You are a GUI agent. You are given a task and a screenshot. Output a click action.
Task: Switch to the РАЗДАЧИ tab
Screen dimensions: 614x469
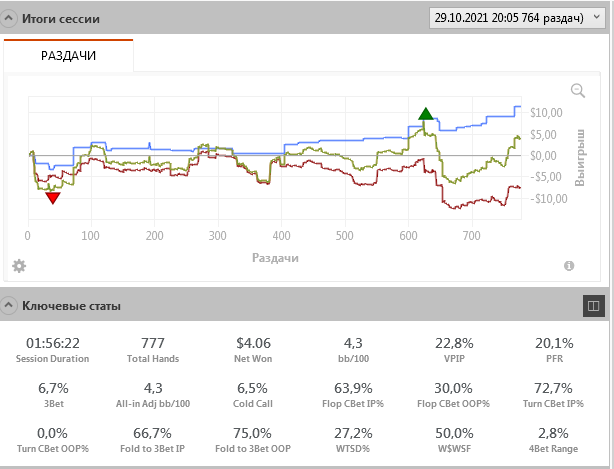tap(68, 56)
